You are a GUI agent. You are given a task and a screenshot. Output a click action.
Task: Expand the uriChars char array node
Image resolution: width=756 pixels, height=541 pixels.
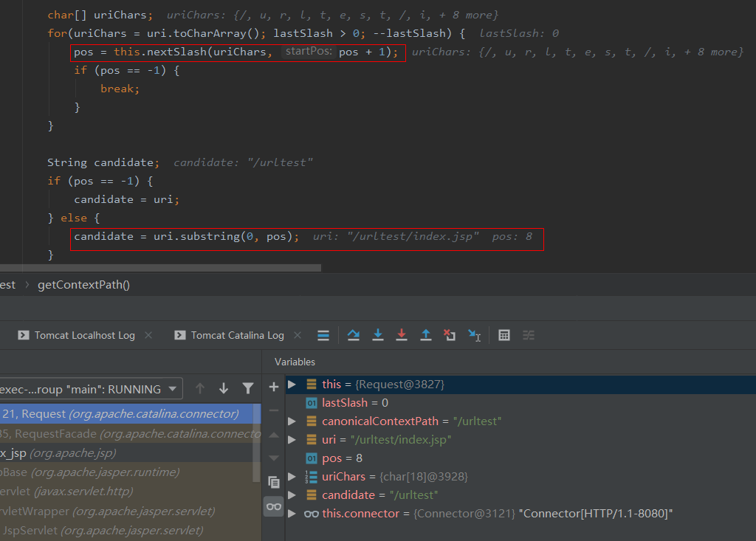292,477
